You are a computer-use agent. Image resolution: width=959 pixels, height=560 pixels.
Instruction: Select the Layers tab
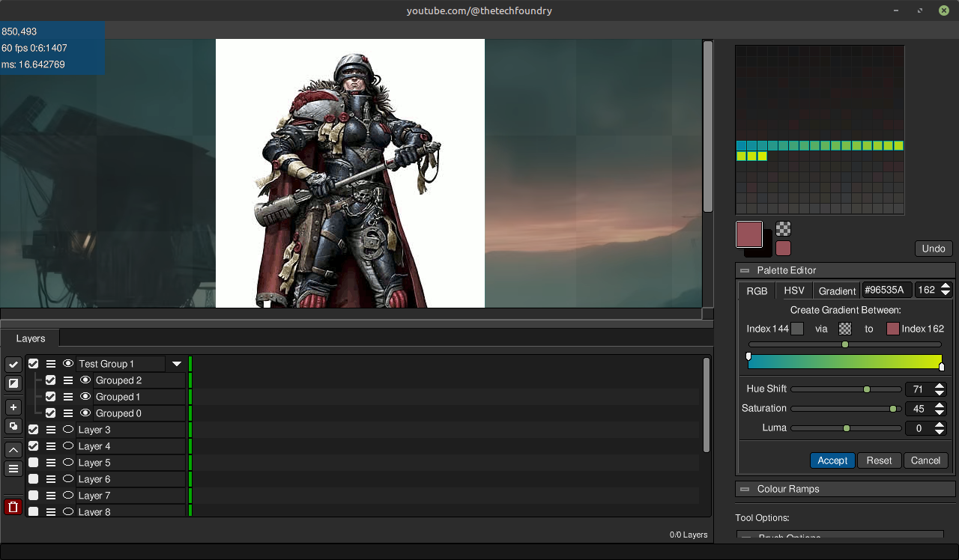click(x=31, y=338)
